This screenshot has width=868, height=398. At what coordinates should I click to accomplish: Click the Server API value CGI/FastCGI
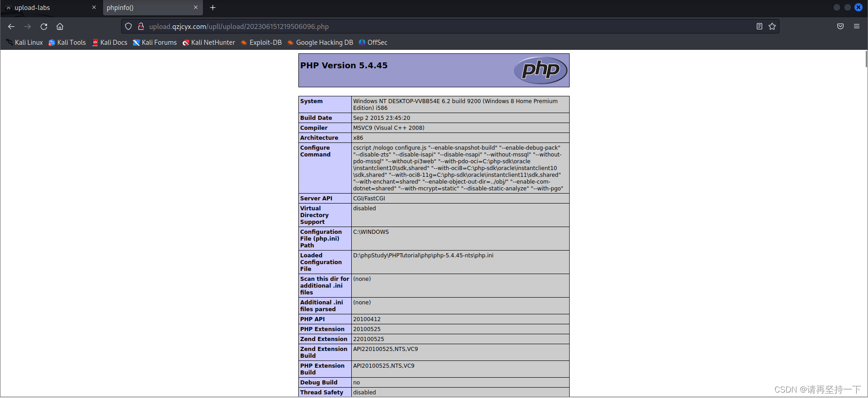coord(369,199)
